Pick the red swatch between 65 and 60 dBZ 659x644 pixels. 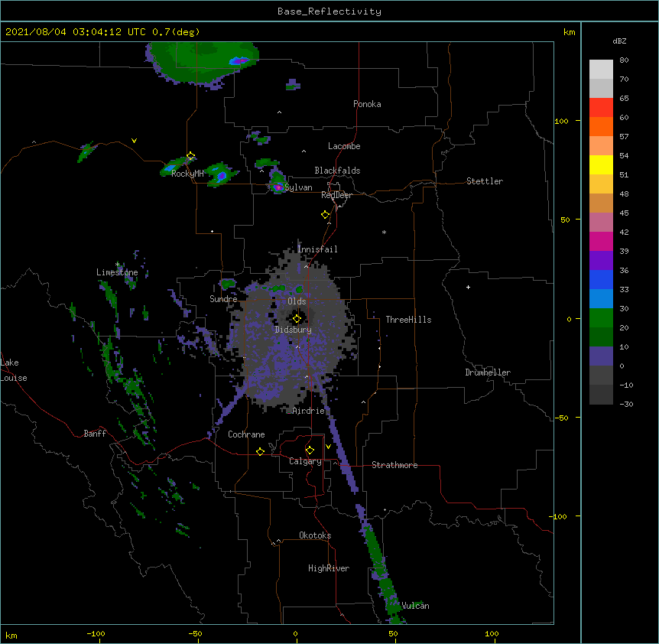601,108
